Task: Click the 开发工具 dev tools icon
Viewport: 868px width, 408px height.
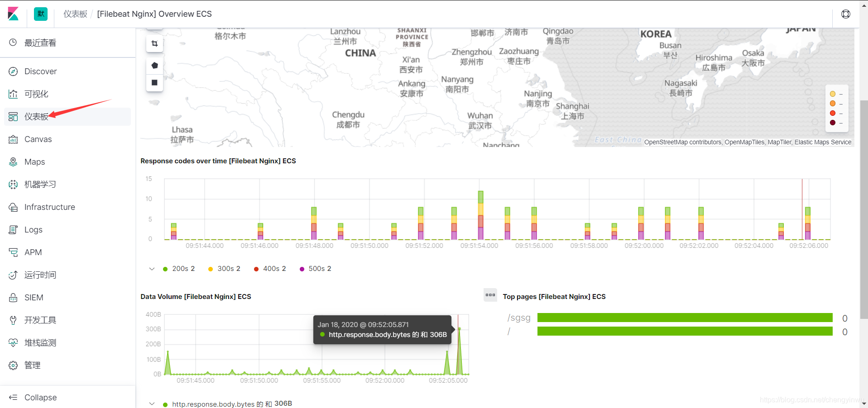Action: click(13, 320)
